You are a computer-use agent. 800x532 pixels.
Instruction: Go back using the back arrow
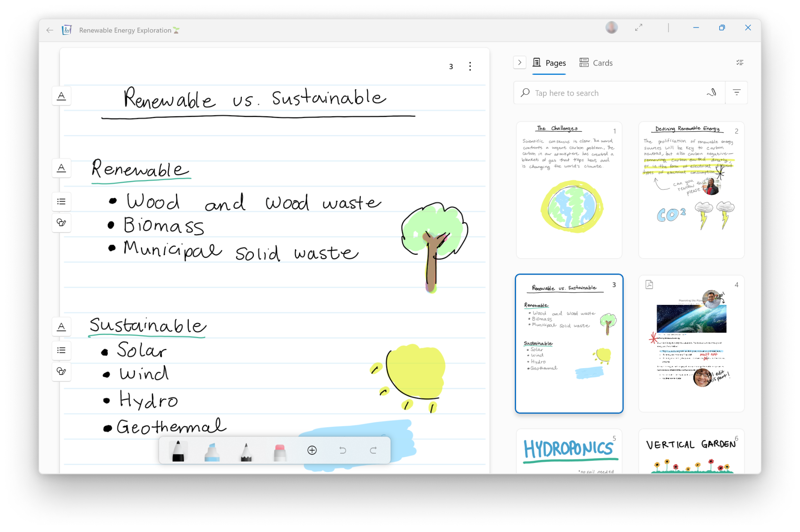pyautogui.click(x=49, y=30)
